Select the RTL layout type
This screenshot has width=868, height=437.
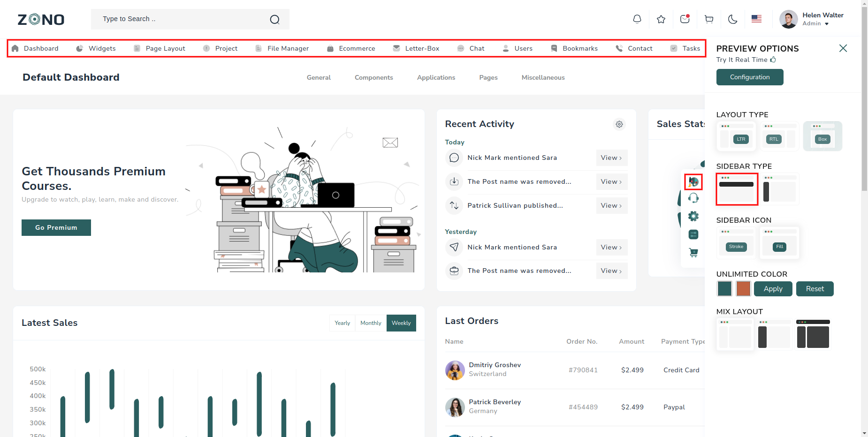779,136
